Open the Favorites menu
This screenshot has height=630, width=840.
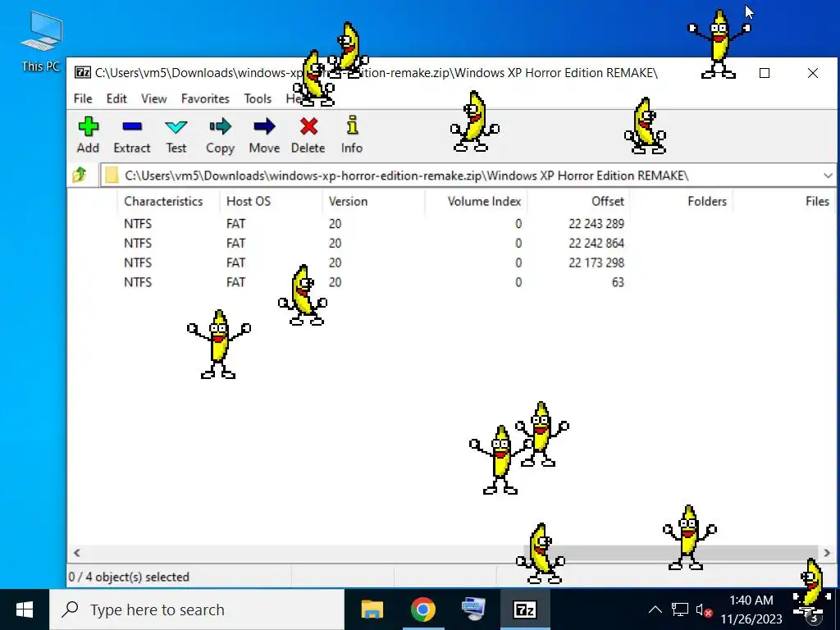205,98
